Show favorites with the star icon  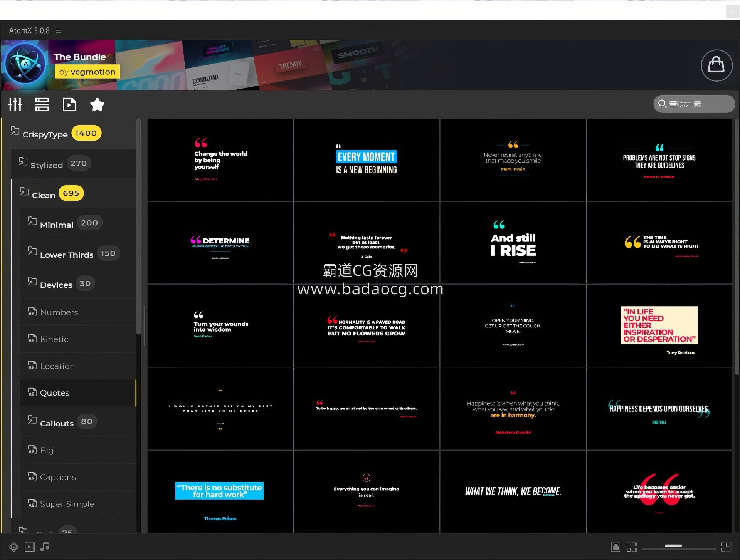coord(97,104)
